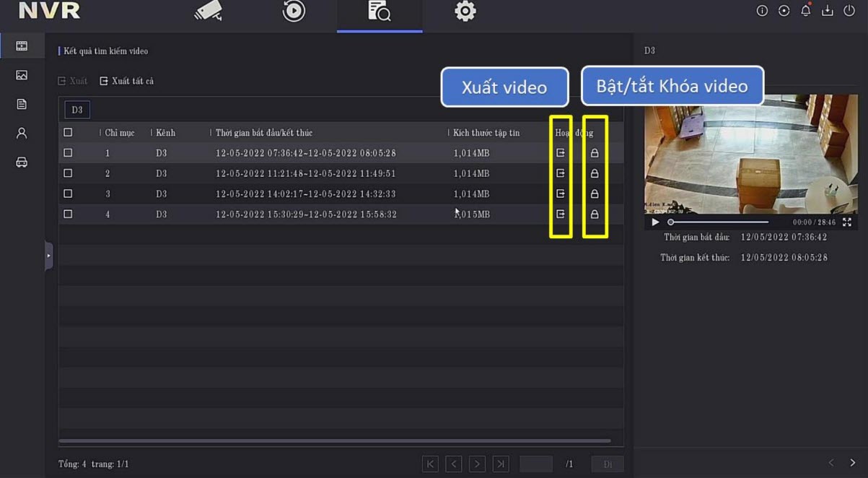Screen dimensions: 868x478
Task: Open picture search in left sidebar
Action: [22, 75]
